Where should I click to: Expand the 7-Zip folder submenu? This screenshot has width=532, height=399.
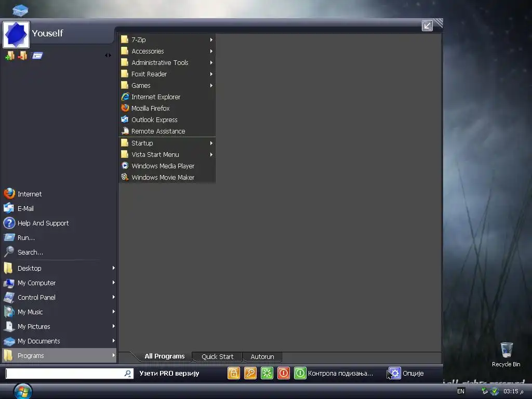point(167,39)
